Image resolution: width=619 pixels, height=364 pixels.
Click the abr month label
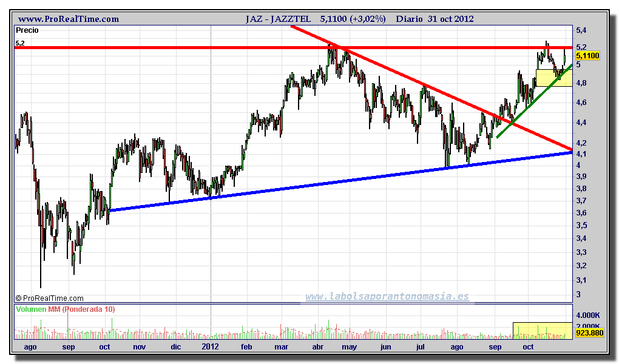[x=318, y=347]
